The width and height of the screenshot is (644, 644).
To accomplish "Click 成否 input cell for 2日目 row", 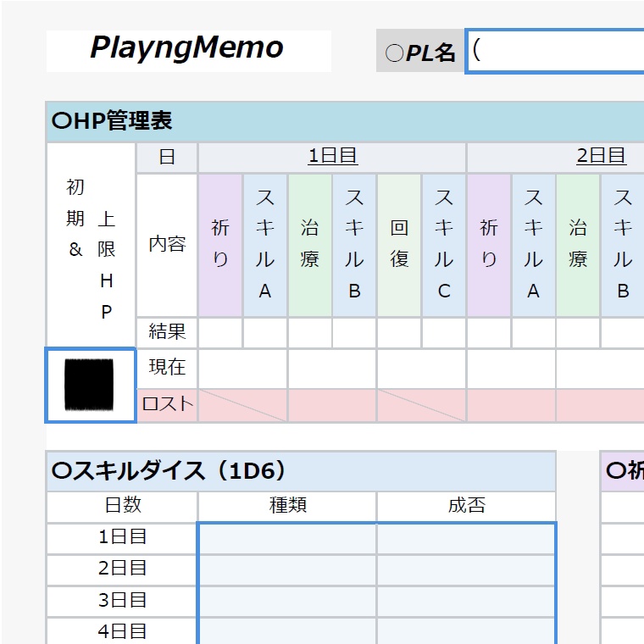I will tap(466, 570).
